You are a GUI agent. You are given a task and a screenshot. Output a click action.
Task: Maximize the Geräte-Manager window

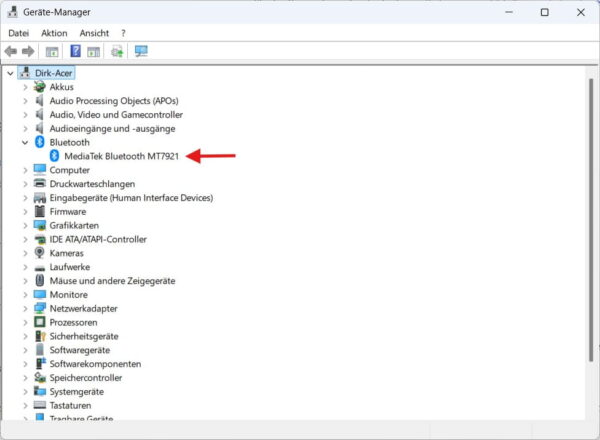point(545,12)
